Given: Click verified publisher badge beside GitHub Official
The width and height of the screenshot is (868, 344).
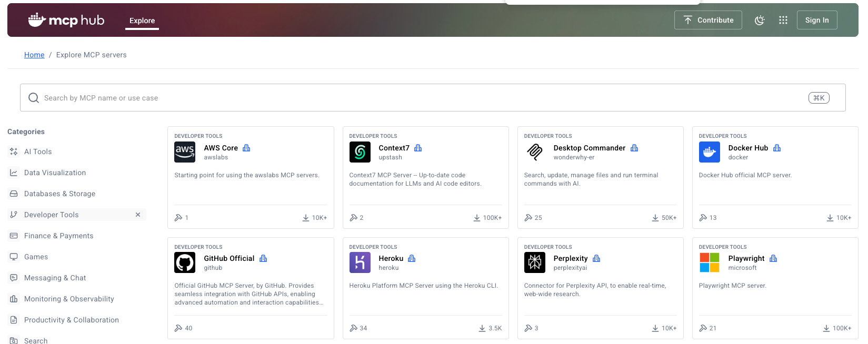Looking at the screenshot, I should [263, 258].
